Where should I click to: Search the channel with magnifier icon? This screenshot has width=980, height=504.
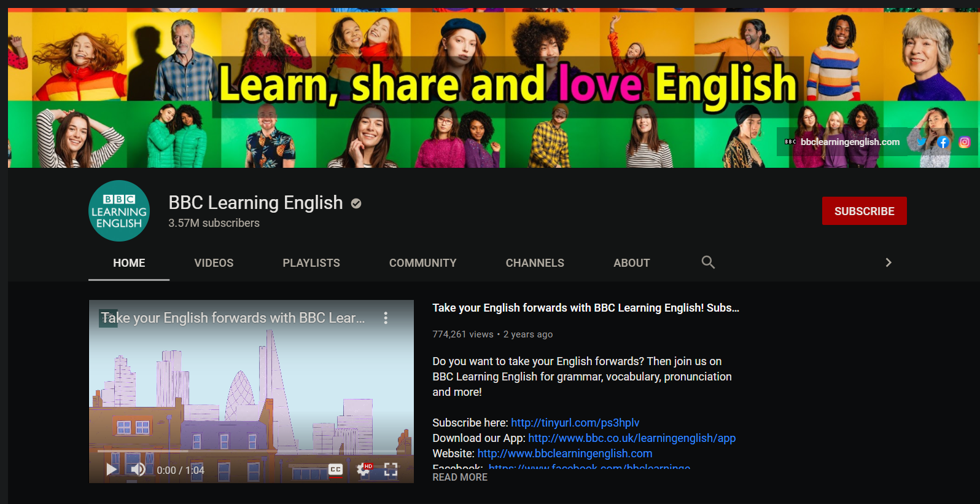pyautogui.click(x=708, y=262)
